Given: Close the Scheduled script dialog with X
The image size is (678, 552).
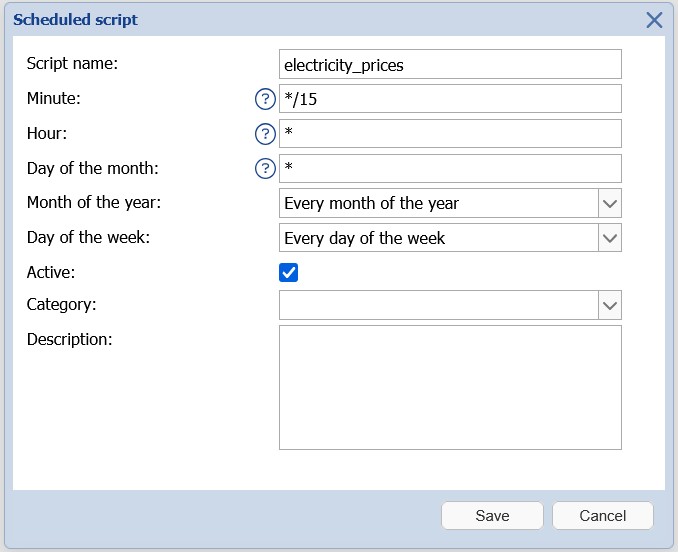Looking at the screenshot, I should click(654, 20).
